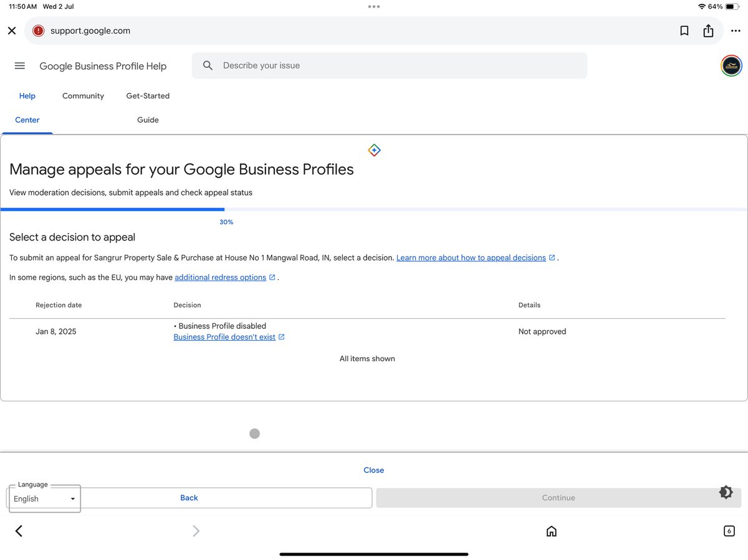Screen dimensions: 748x560
Task: Close the browser page with X icon
Action: tap(12, 31)
